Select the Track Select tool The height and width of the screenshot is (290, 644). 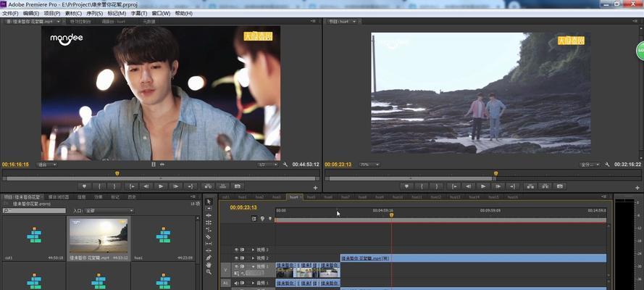tap(209, 208)
